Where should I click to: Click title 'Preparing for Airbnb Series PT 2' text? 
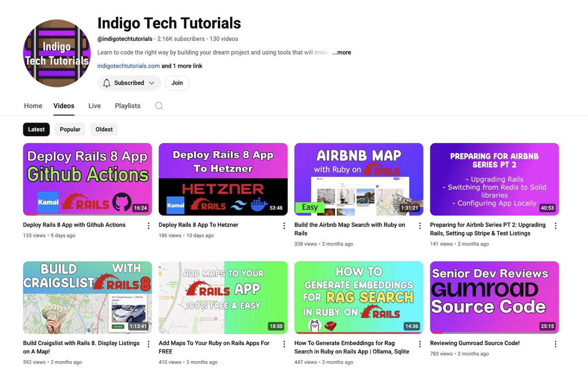click(x=488, y=229)
